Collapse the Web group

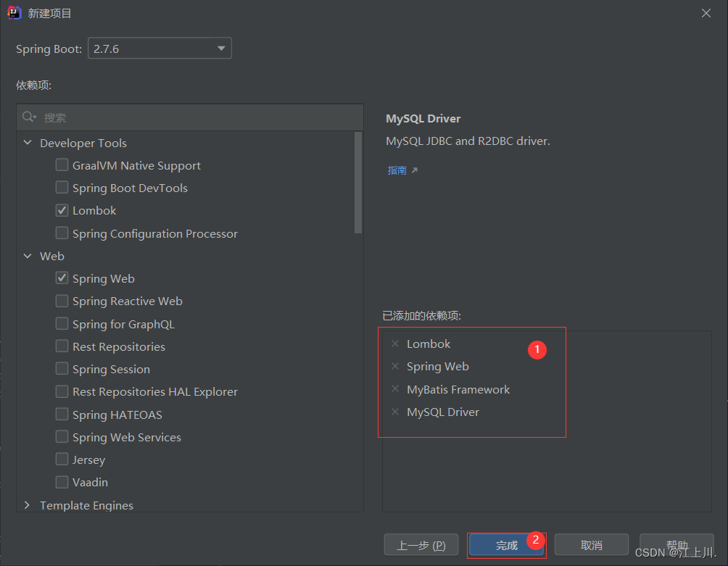point(28,256)
